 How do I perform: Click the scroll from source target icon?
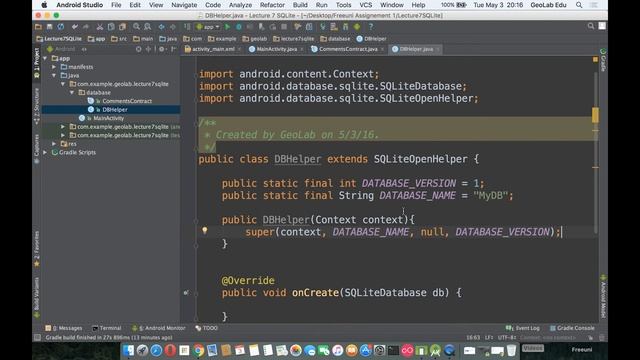click(139, 49)
